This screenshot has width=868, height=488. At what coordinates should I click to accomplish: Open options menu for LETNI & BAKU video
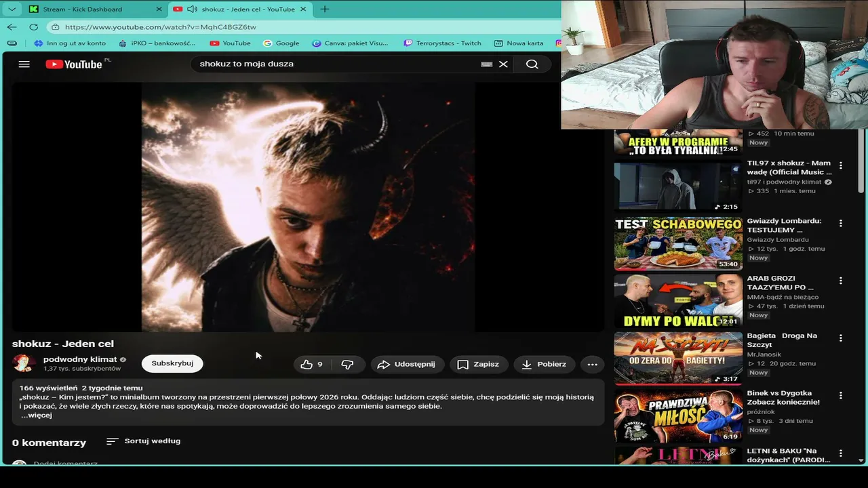click(841, 453)
